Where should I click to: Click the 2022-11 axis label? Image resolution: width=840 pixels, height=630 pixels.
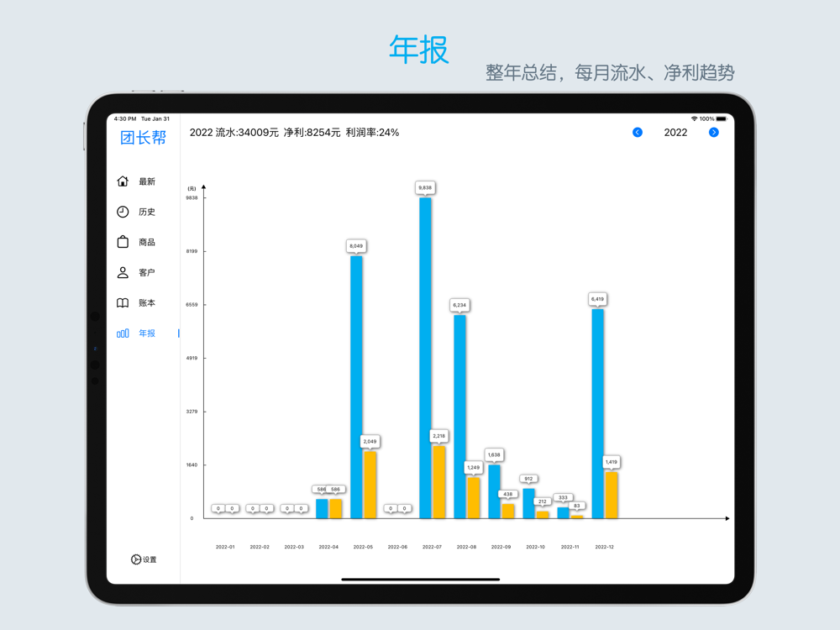(570, 547)
